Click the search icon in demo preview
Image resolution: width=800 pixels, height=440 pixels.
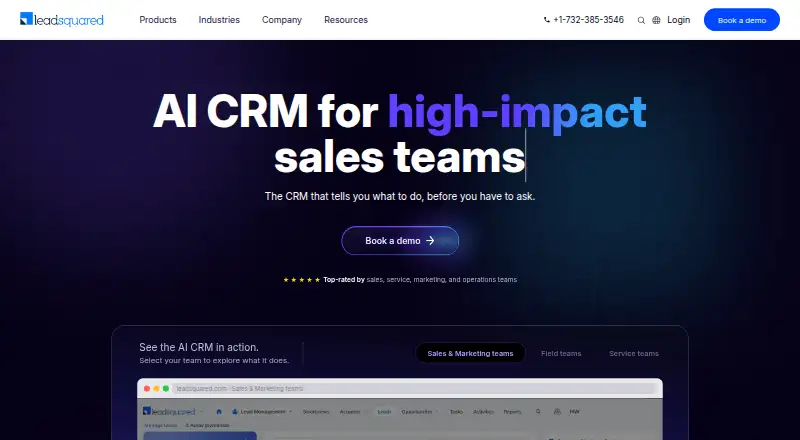tap(538, 411)
